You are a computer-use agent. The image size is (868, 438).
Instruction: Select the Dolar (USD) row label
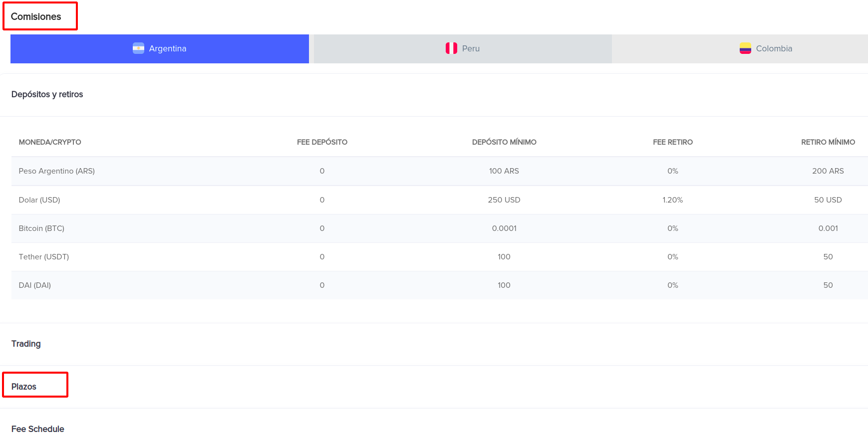pyautogui.click(x=39, y=200)
